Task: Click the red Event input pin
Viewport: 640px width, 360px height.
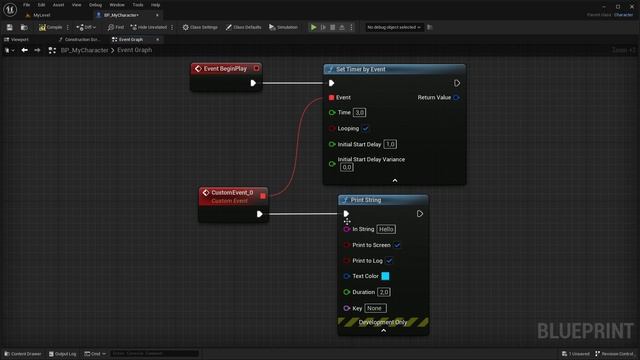Action: pos(331,98)
